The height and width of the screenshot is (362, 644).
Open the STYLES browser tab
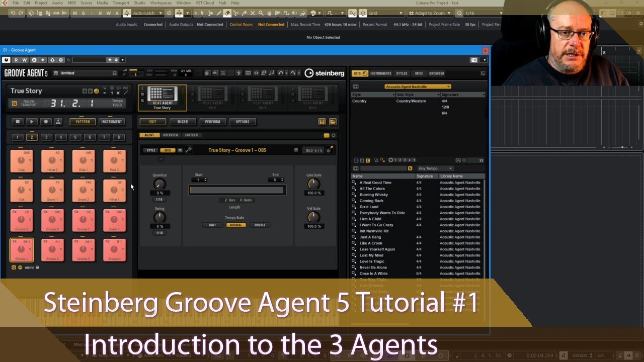401,73
